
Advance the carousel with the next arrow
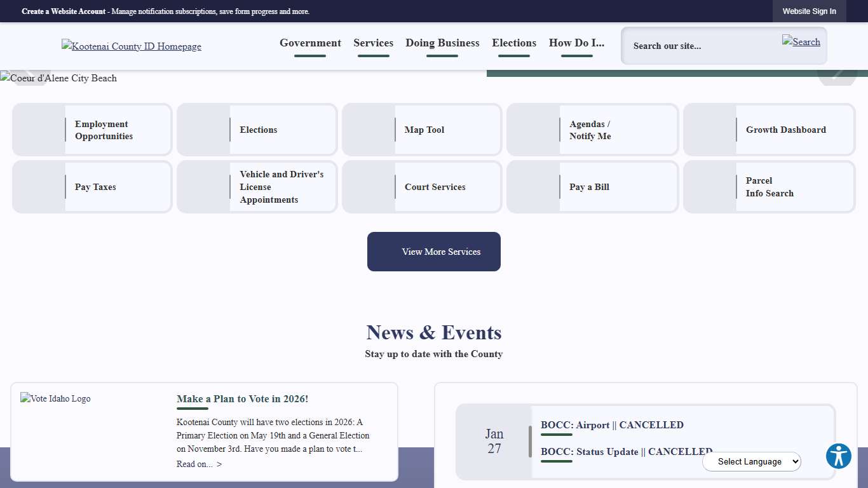[837, 72]
